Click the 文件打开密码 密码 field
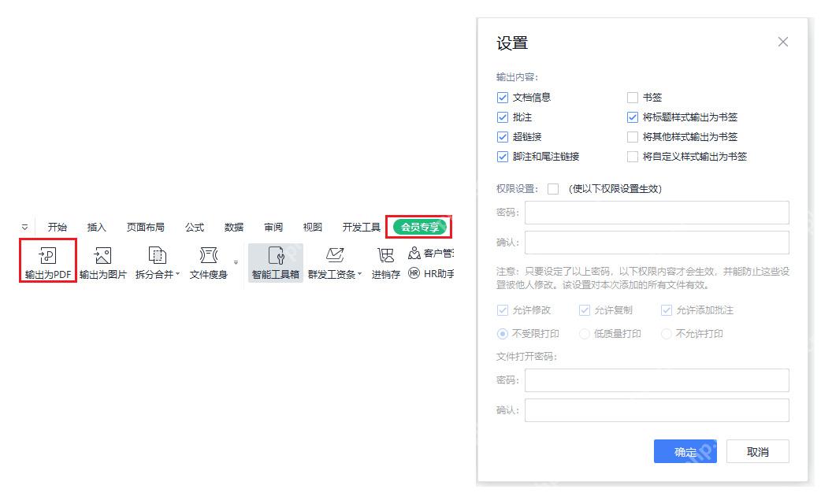Image resolution: width=832 pixels, height=504 pixels. coord(657,380)
